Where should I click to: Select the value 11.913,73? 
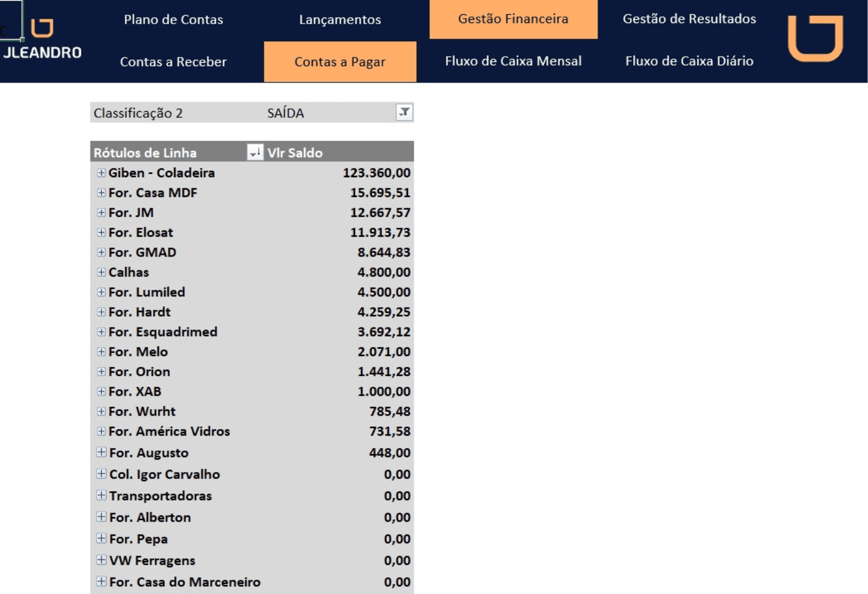(x=380, y=232)
